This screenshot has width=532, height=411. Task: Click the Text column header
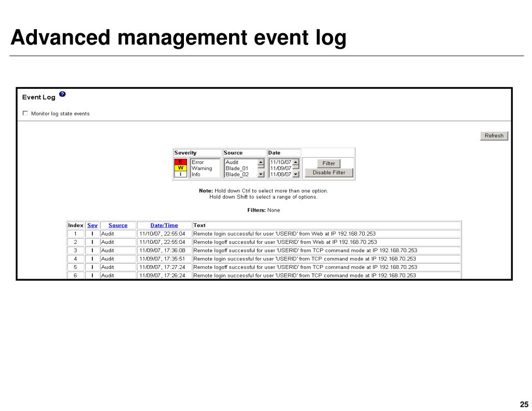coord(199,225)
